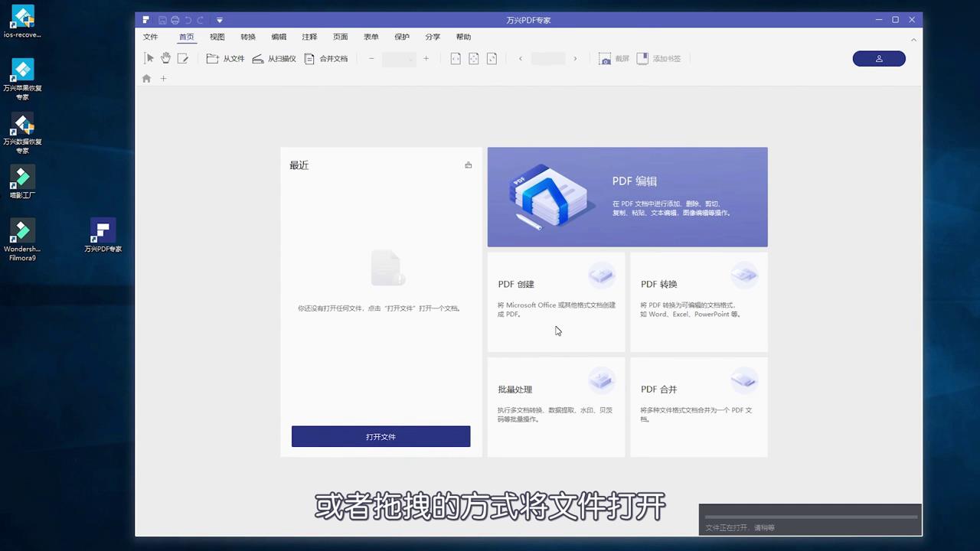Screen dimensions: 980x551
Task: Click the zoom out minus button
Action: click(x=371, y=58)
